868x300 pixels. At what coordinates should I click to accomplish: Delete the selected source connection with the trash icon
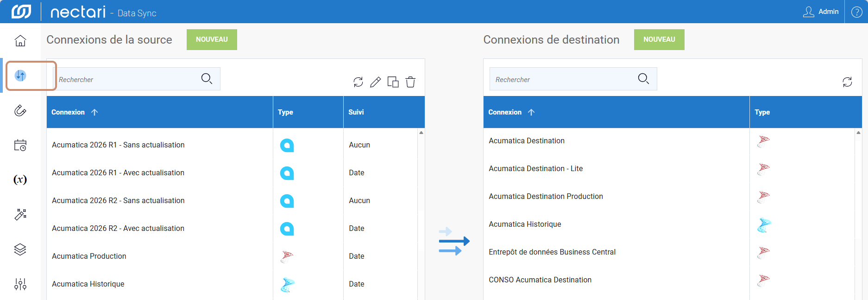[x=410, y=82]
